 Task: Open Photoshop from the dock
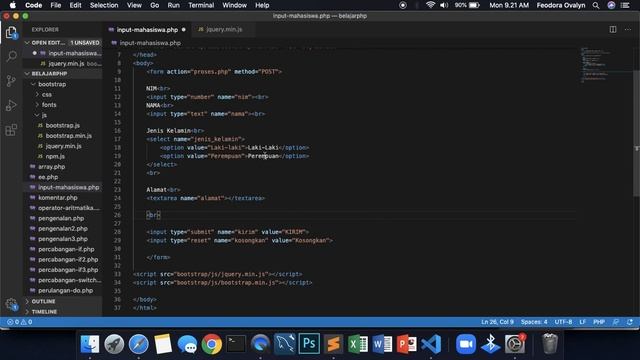point(309,344)
